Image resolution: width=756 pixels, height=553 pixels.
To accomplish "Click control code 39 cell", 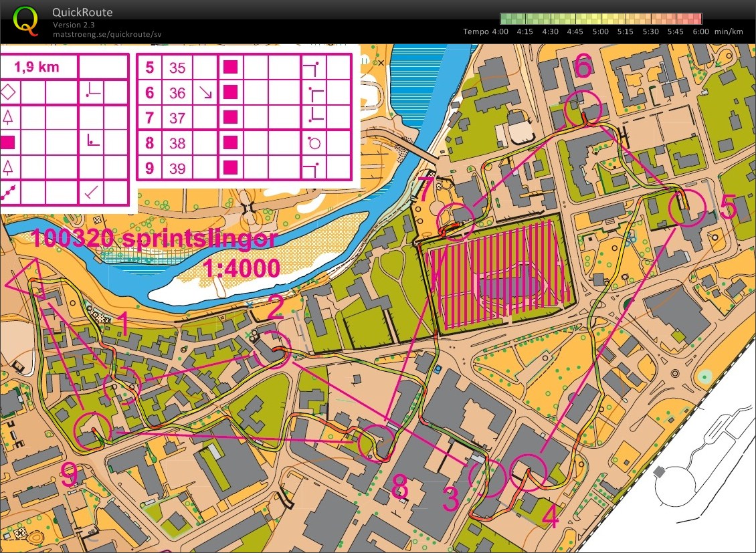I will point(177,168).
